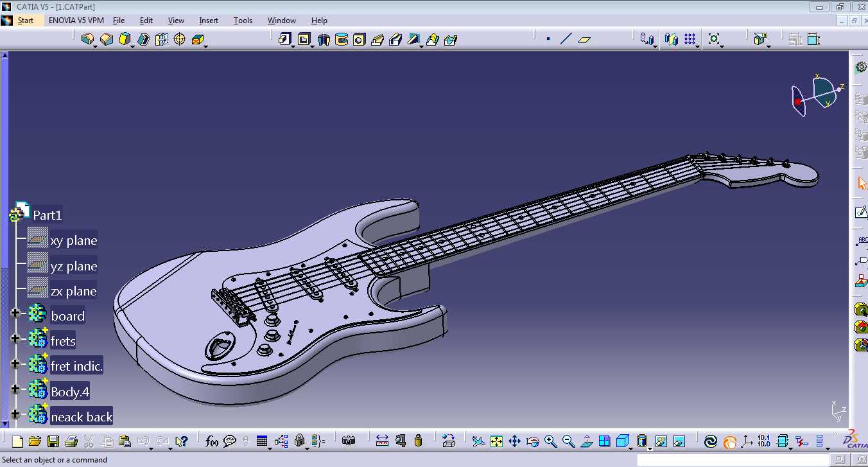Select the Body.4 tree item

[69, 391]
